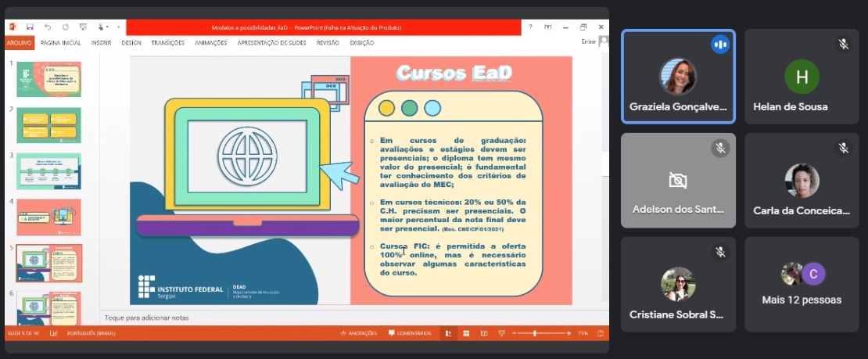Toggle the Anotações notes pane
The image size is (868, 359).
point(359,333)
